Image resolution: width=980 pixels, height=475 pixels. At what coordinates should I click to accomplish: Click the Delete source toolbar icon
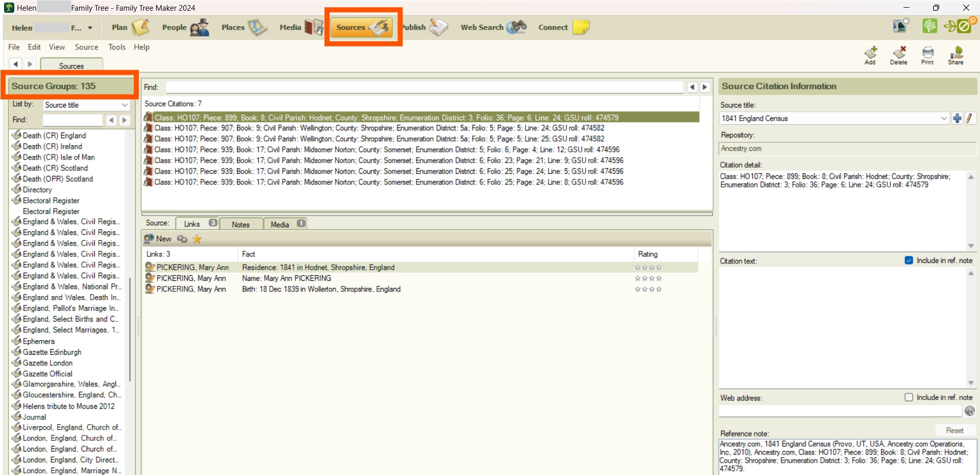point(898,55)
